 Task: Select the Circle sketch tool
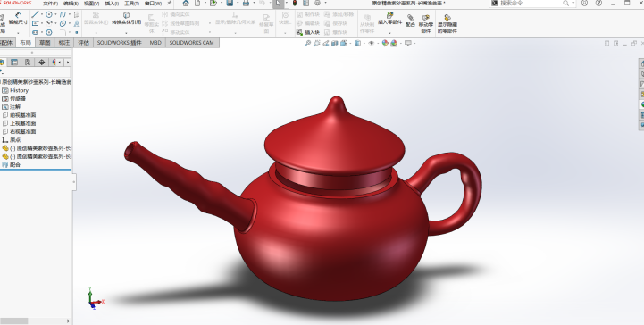[49, 15]
